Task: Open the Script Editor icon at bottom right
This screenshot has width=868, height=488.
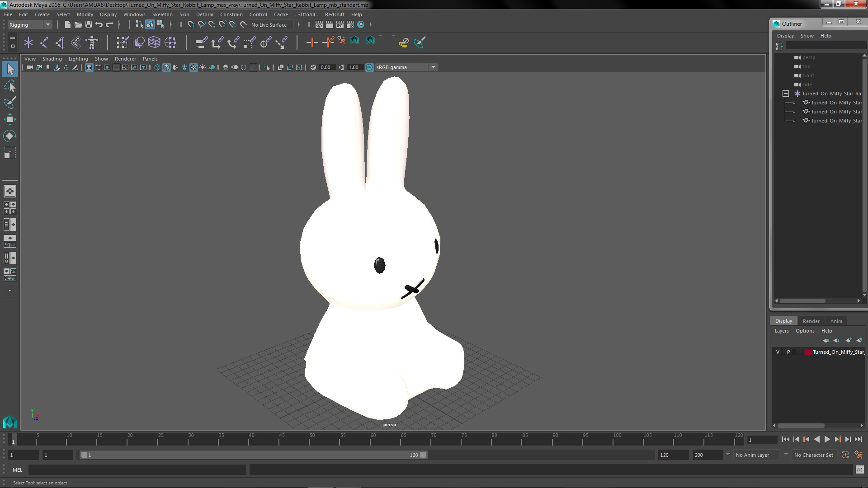Action: click(859, 470)
